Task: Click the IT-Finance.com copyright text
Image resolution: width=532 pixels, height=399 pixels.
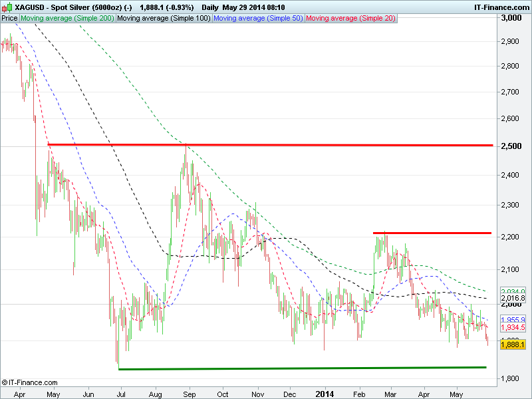Action: [x=30, y=382]
